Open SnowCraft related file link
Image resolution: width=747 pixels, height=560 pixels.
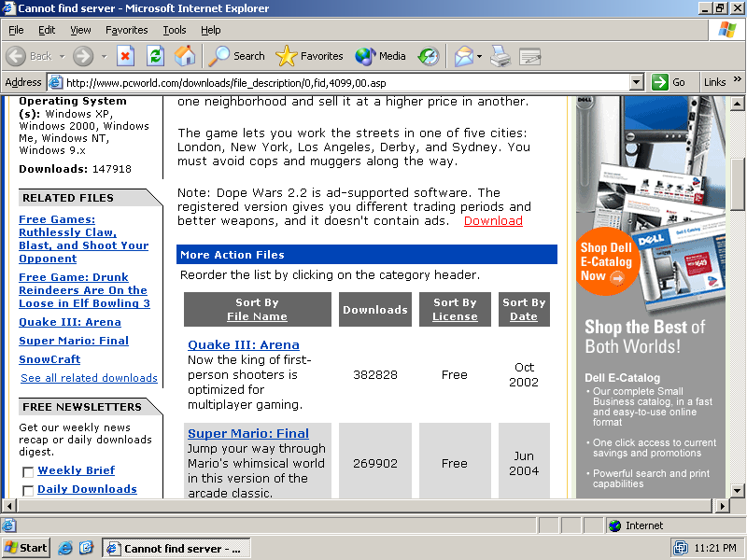[x=49, y=359]
